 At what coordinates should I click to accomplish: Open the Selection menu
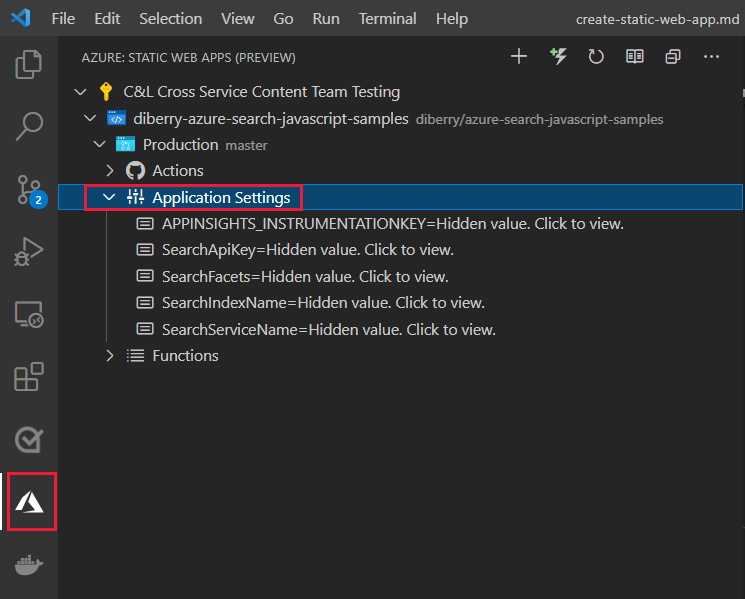(x=171, y=19)
